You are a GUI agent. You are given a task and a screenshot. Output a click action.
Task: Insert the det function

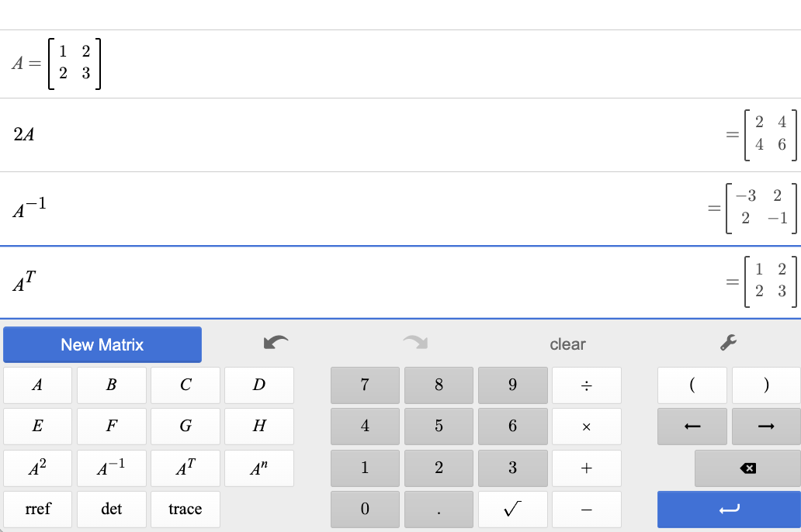[111, 510]
